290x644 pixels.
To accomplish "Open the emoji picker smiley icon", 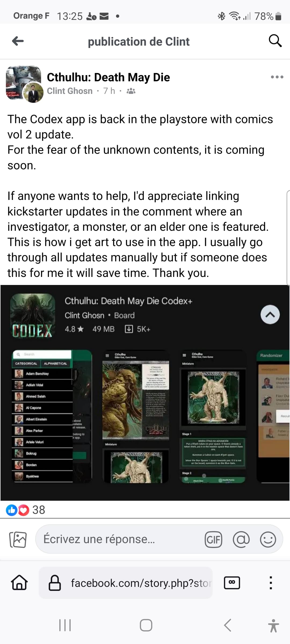I will pos(268,539).
